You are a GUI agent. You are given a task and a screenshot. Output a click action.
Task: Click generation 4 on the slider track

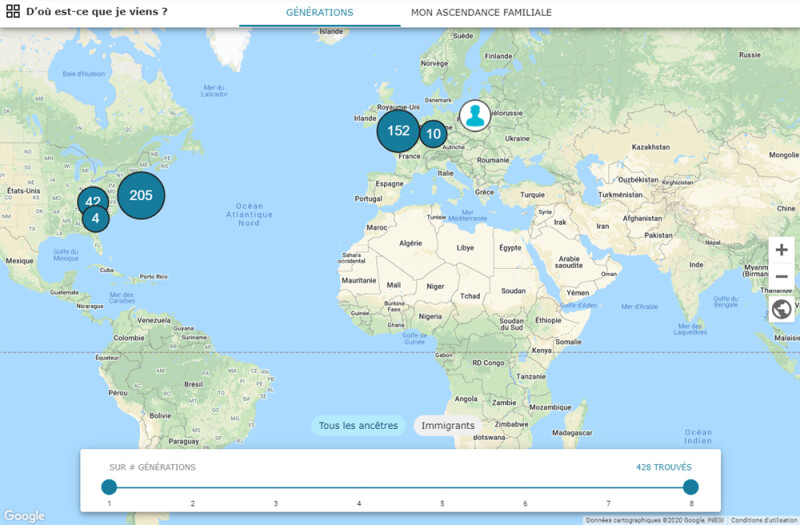coord(359,487)
